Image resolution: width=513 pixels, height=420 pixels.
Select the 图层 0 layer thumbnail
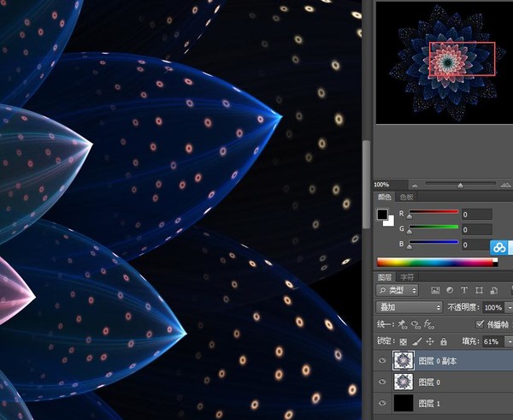404,382
